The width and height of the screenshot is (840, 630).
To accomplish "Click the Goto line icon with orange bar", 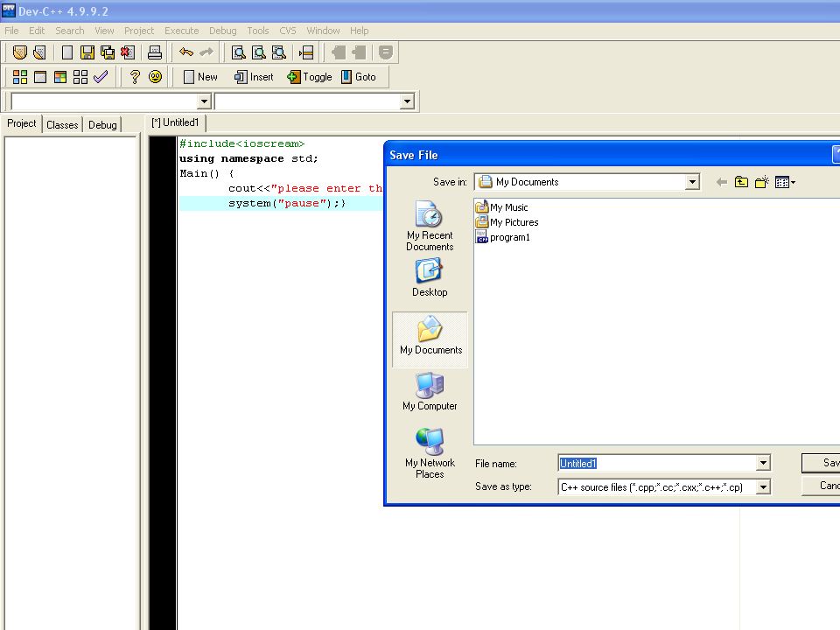I will pos(306,52).
